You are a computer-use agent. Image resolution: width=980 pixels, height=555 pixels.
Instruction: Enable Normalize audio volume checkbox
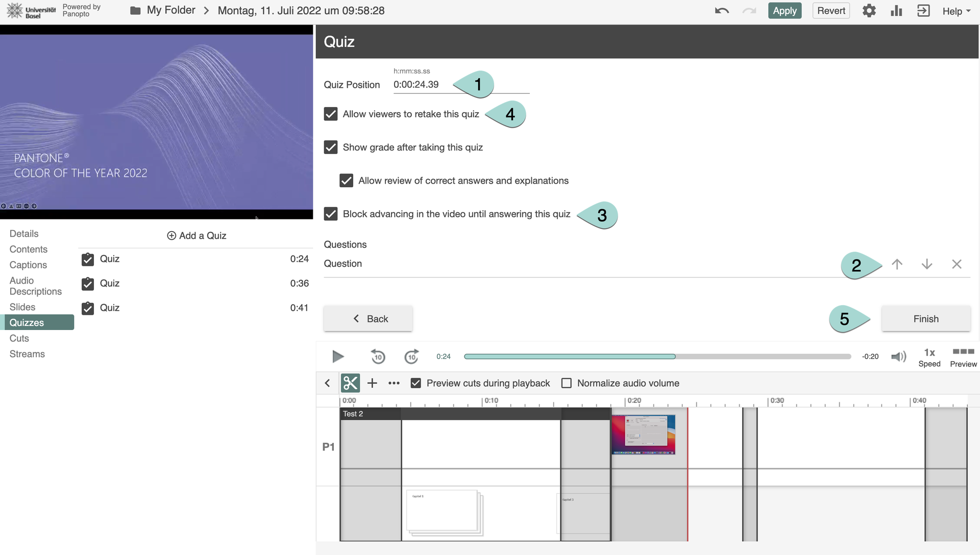pyautogui.click(x=567, y=383)
